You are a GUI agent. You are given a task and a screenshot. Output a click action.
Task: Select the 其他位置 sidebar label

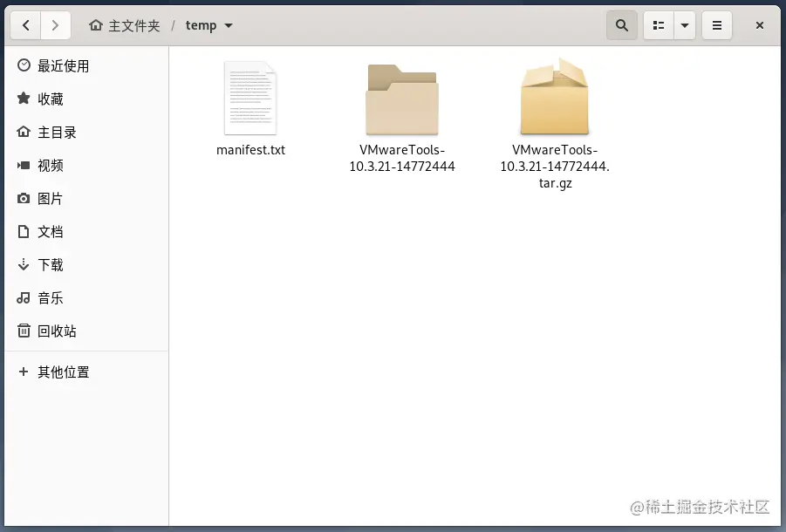[x=64, y=372]
